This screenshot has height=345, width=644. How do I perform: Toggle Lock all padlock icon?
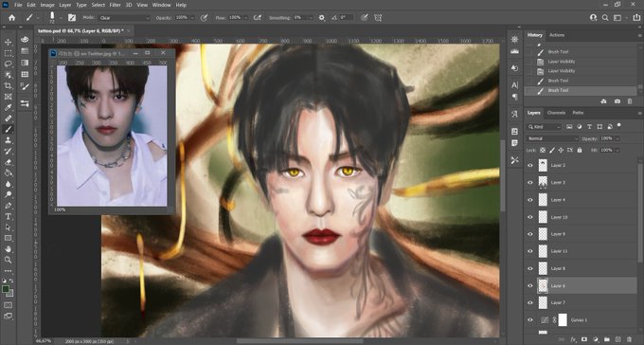[x=579, y=150]
